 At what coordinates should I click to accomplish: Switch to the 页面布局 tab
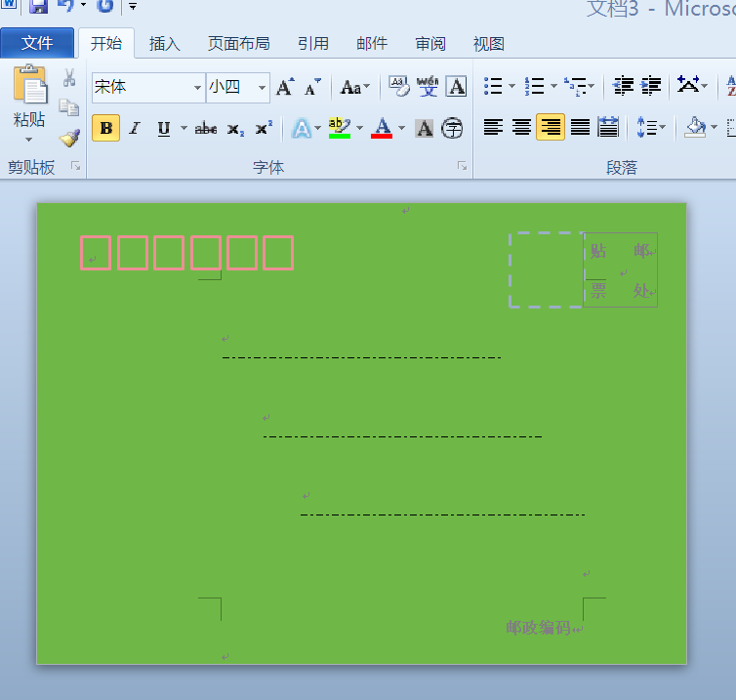(x=239, y=44)
